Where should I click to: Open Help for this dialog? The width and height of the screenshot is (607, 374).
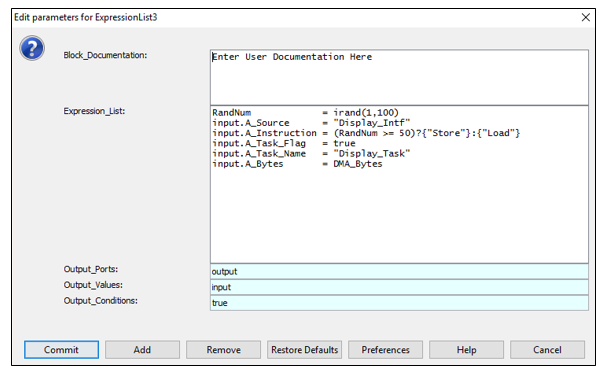[x=466, y=350]
